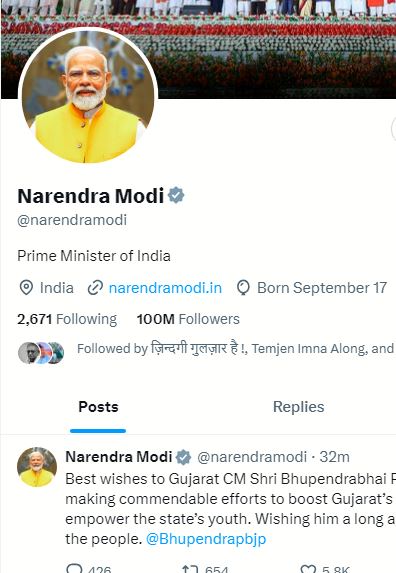This screenshot has width=396, height=573.
Task: Click the verified badge beside the profile name
Action: [x=176, y=196]
